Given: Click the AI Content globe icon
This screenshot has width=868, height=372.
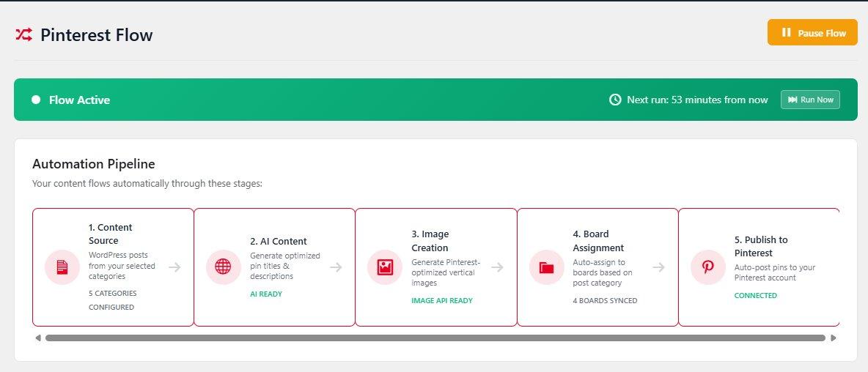Looking at the screenshot, I should pos(223,267).
